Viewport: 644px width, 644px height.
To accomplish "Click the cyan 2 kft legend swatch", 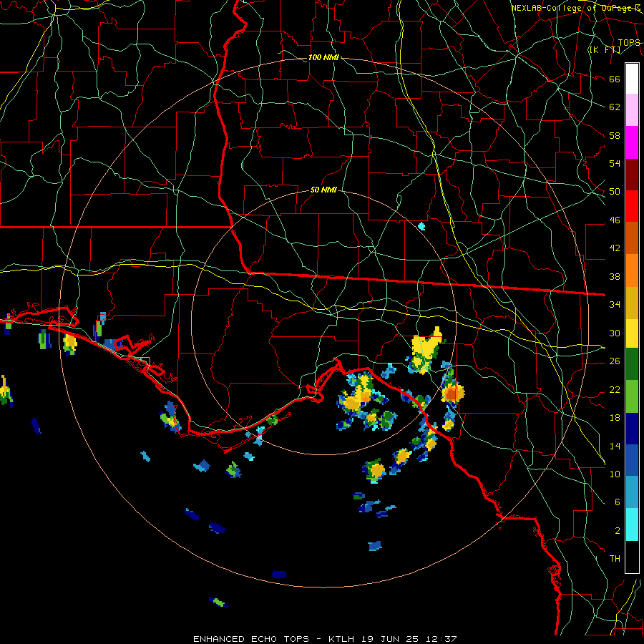I will 632,525.
